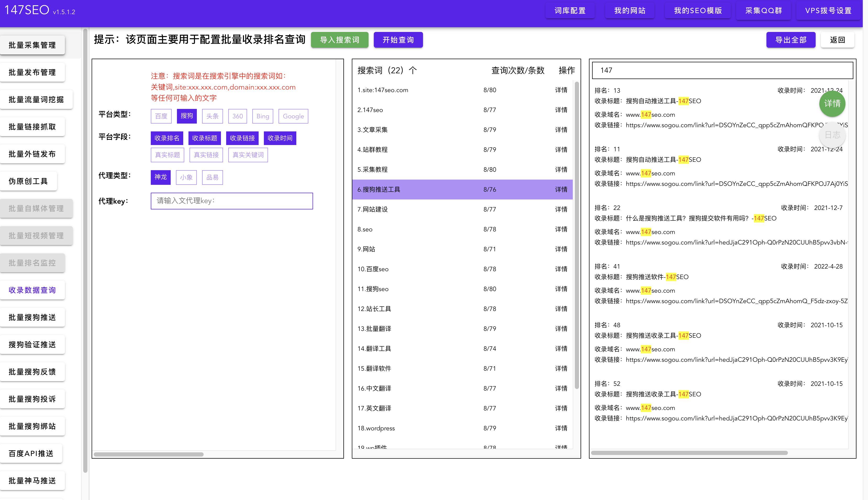Toggle the 搜狗 platform type

pos(187,116)
